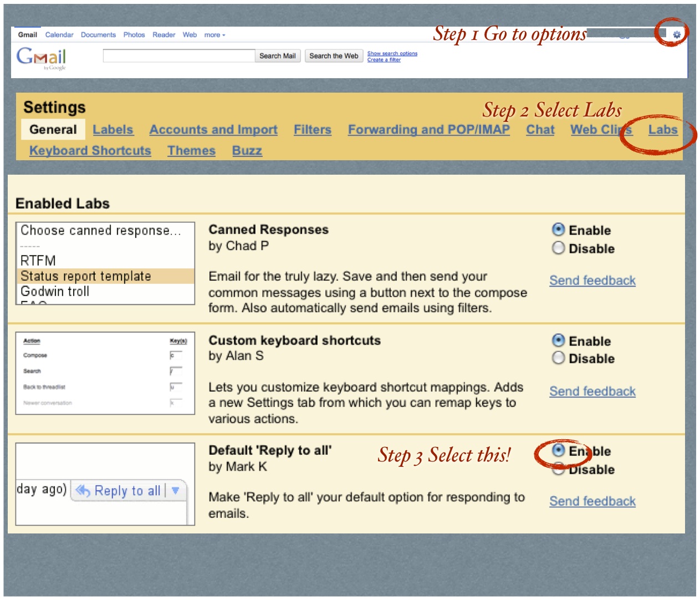
Task: Open the Web Clips tab
Action: [601, 130]
